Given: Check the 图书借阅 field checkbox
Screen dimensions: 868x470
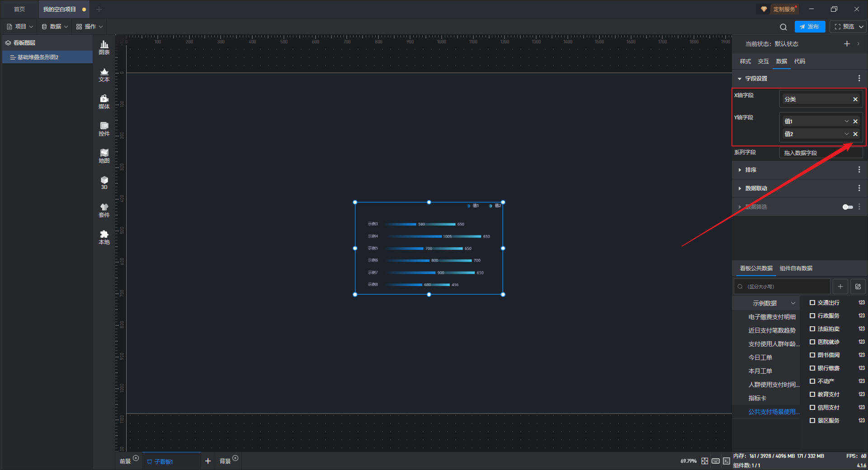Looking at the screenshot, I should coord(812,355).
